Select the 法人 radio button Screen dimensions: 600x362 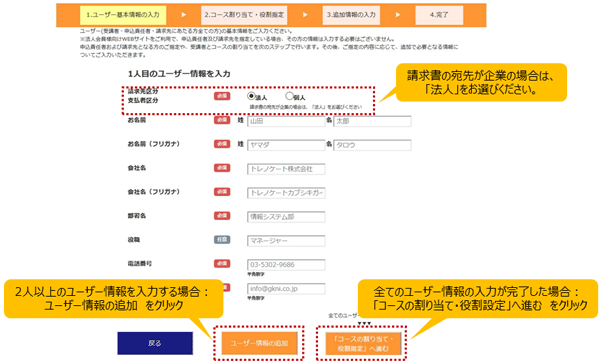click(251, 96)
